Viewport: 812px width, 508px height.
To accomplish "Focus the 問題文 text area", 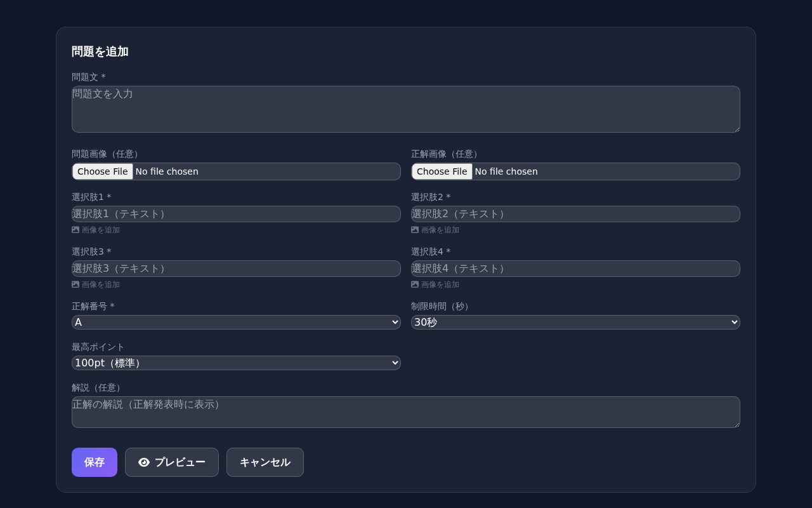I will click(406, 109).
